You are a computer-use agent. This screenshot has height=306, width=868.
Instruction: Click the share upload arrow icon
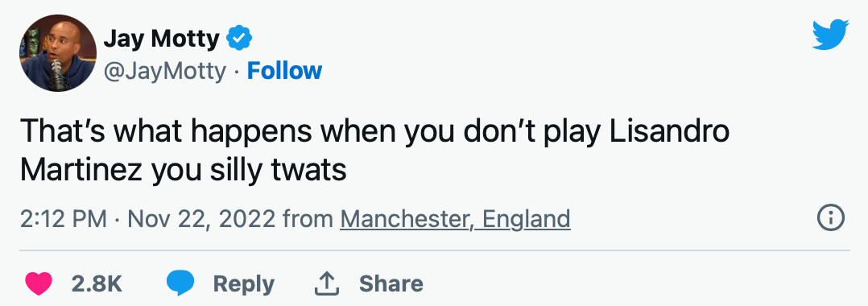(x=327, y=284)
